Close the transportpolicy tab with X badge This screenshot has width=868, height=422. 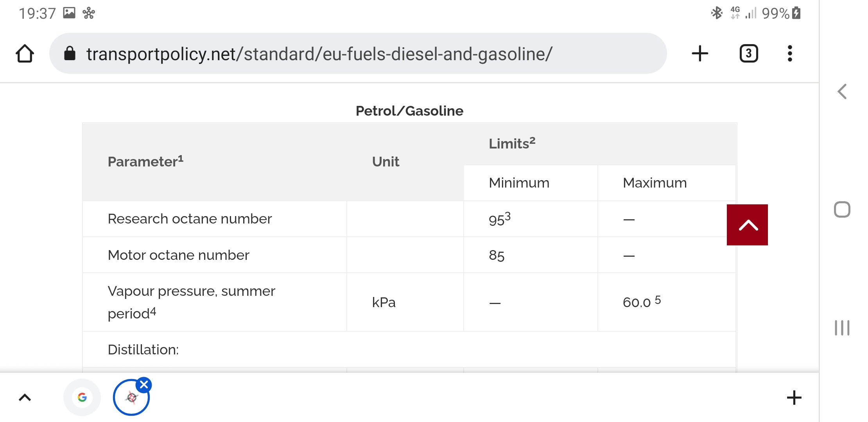144,385
